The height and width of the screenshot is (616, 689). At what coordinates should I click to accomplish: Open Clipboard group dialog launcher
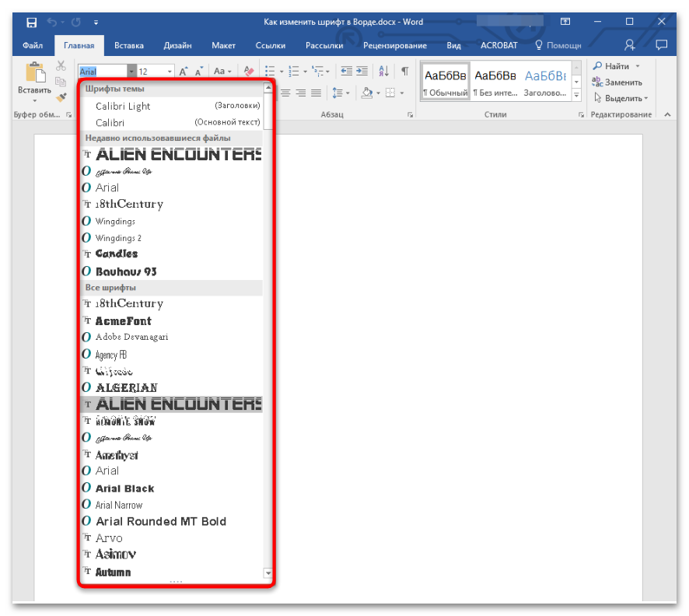coord(69,114)
